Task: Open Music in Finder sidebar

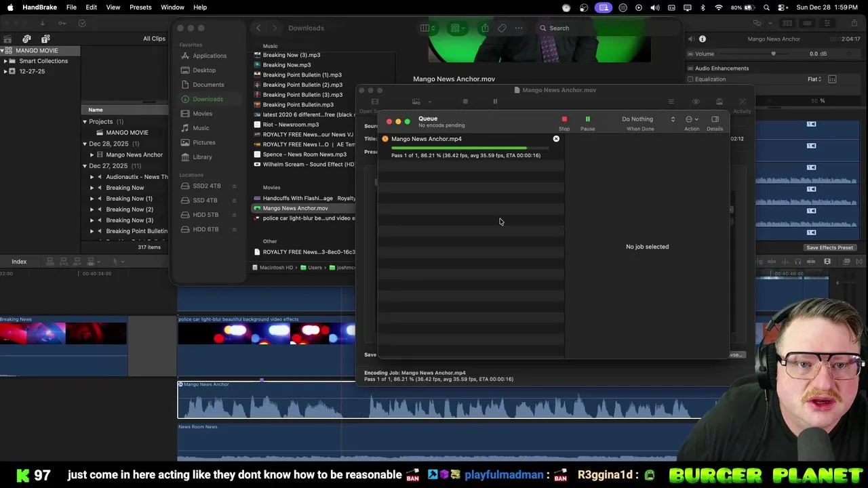Action: tap(201, 128)
